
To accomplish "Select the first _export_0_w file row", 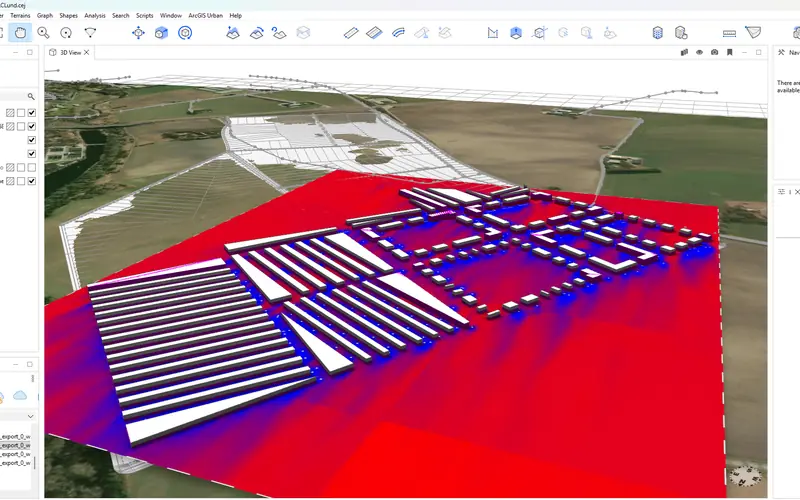I will [x=15, y=437].
